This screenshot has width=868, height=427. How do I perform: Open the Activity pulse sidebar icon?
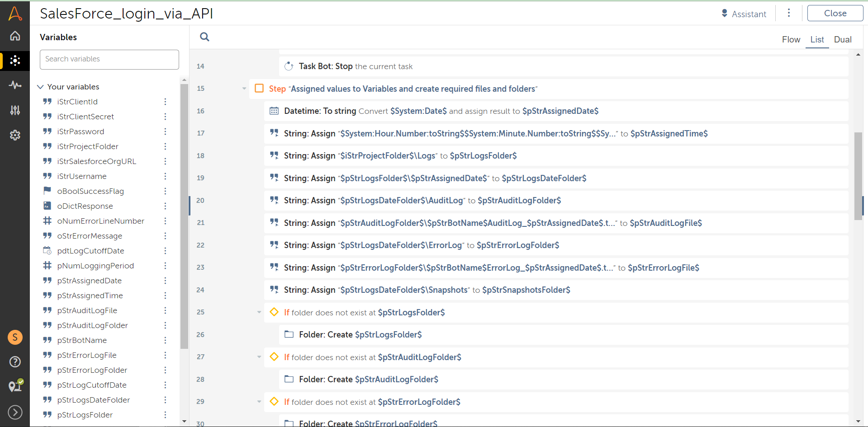(x=15, y=85)
